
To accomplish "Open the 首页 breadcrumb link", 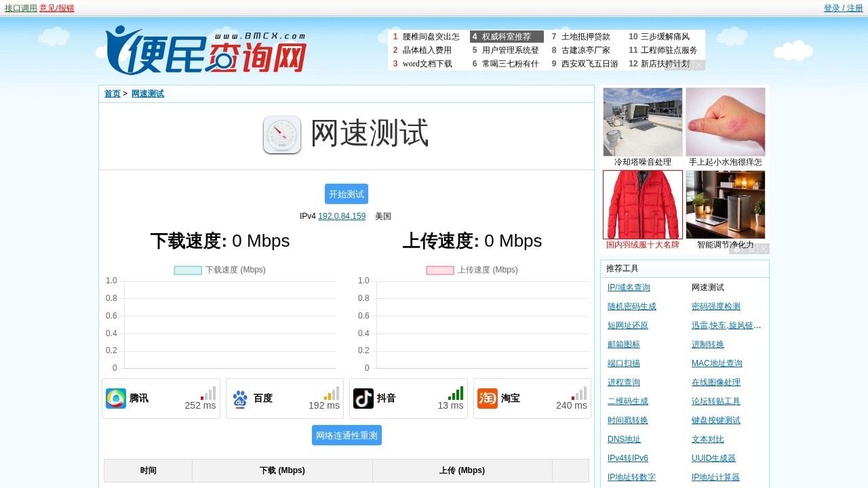I will (x=113, y=94).
